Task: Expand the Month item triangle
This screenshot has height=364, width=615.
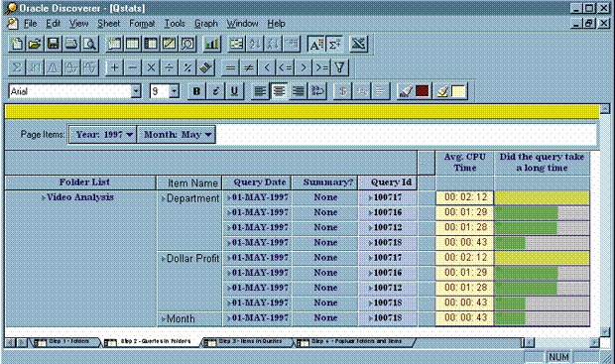Action: 163,319
